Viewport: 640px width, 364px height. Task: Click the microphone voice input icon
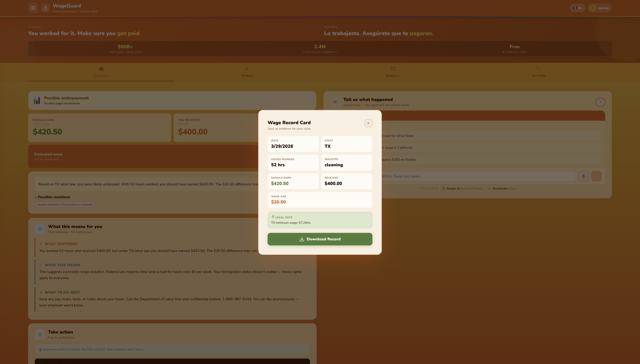pyautogui.click(x=583, y=176)
